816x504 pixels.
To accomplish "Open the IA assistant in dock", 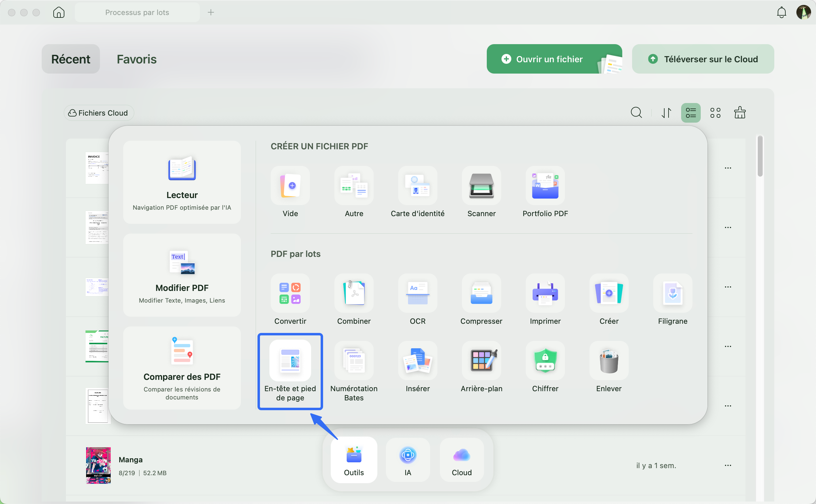I will click(x=408, y=460).
